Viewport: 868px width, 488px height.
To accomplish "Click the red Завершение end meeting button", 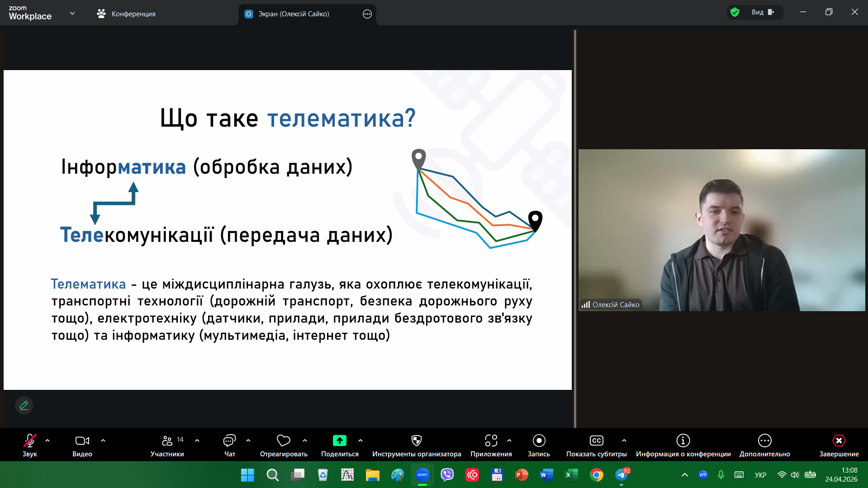I will pos(839,441).
